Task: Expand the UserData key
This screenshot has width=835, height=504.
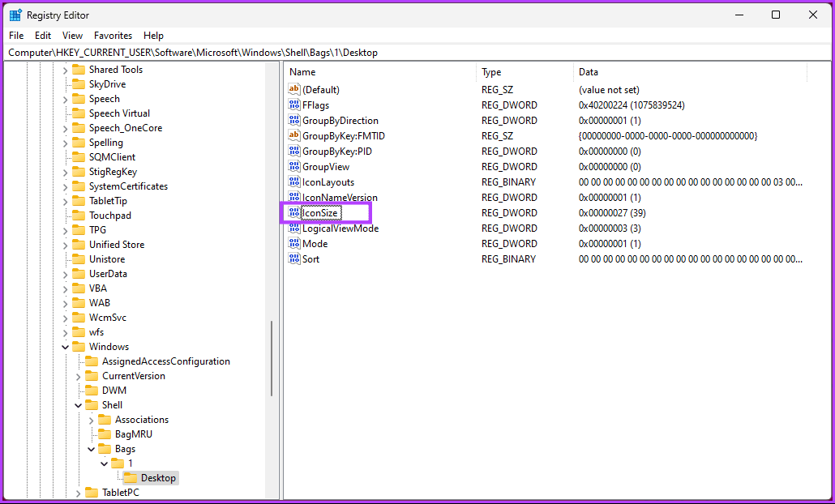Action: point(66,274)
